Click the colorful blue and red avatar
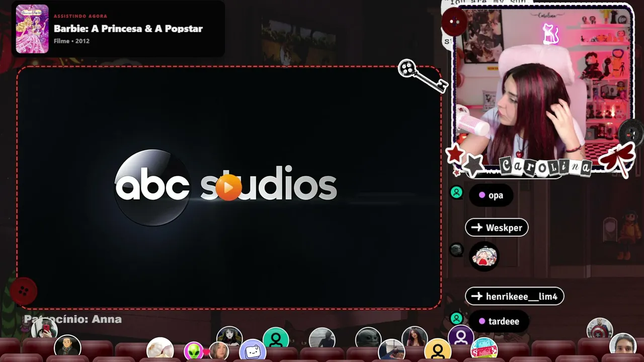Screen dimensions: 644x362 (x=484, y=350)
